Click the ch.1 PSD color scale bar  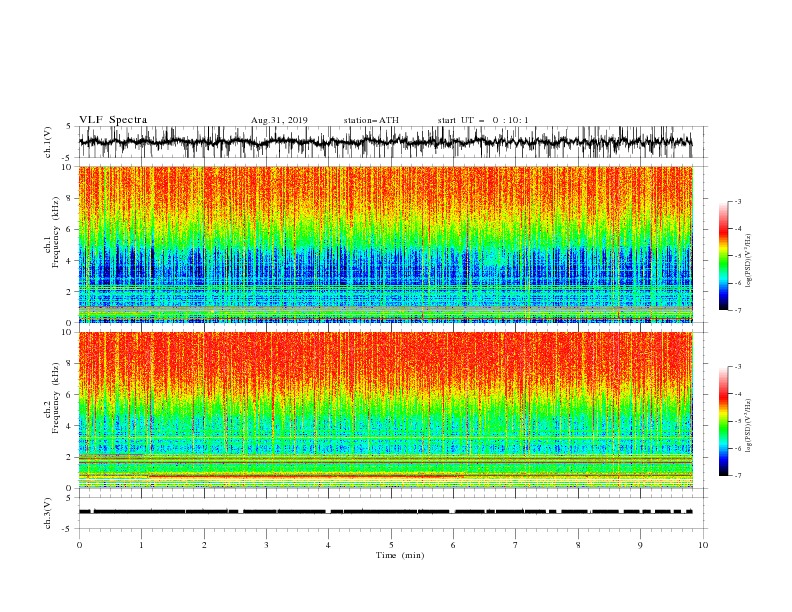(723, 256)
